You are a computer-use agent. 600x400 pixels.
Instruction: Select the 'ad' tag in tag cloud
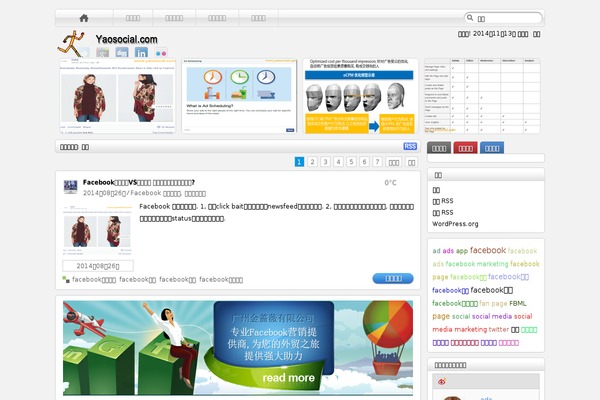(436, 251)
